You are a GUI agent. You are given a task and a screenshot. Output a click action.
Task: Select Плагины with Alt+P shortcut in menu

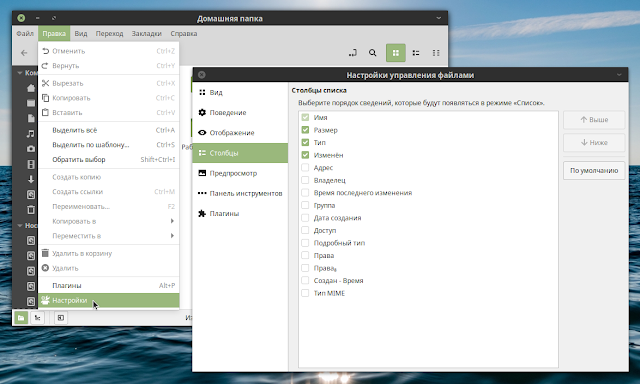pos(109,286)
